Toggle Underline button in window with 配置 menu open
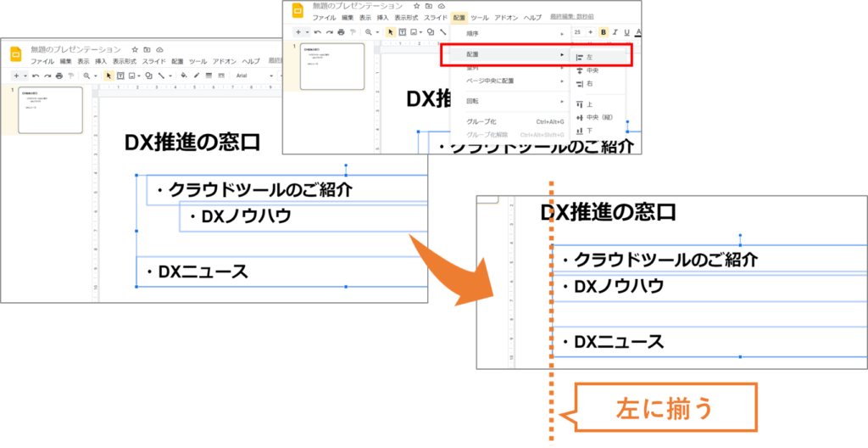Screen dimensions: 868x448 (626, 32)
